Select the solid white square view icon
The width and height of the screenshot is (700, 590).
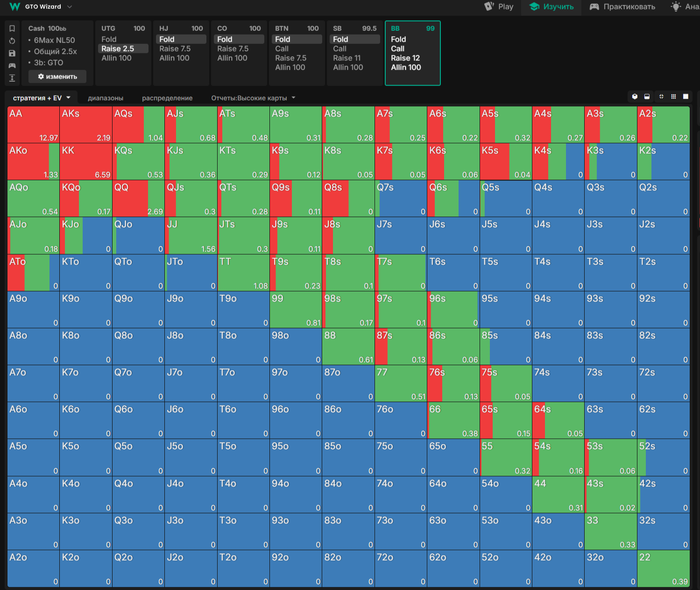click(x=686, y=97)
